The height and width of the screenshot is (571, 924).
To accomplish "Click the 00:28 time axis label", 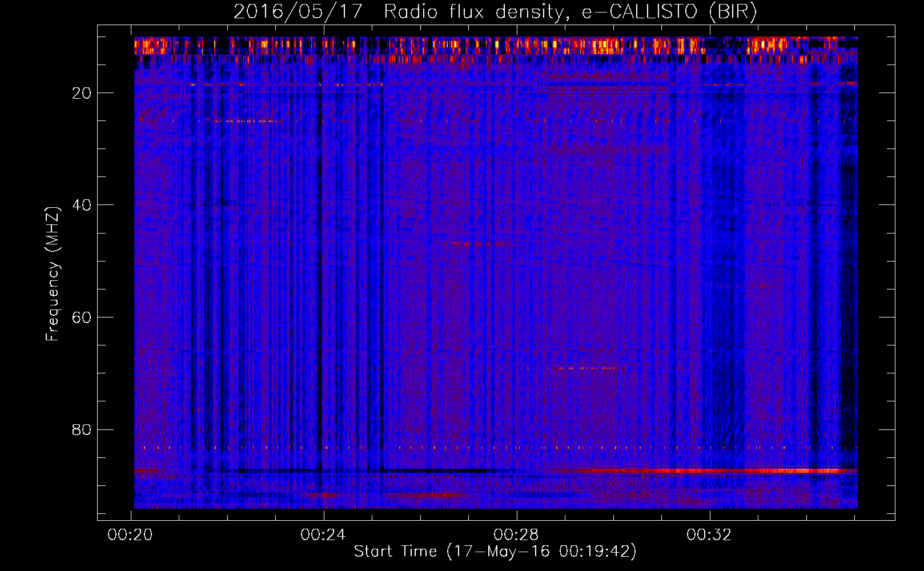I will pos(516,535).
